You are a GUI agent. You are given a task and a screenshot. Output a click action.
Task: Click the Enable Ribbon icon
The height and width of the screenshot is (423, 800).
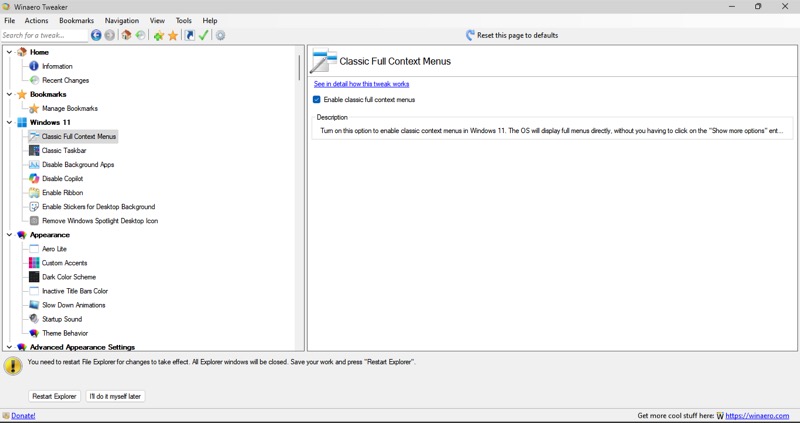(x=34, y=192)
